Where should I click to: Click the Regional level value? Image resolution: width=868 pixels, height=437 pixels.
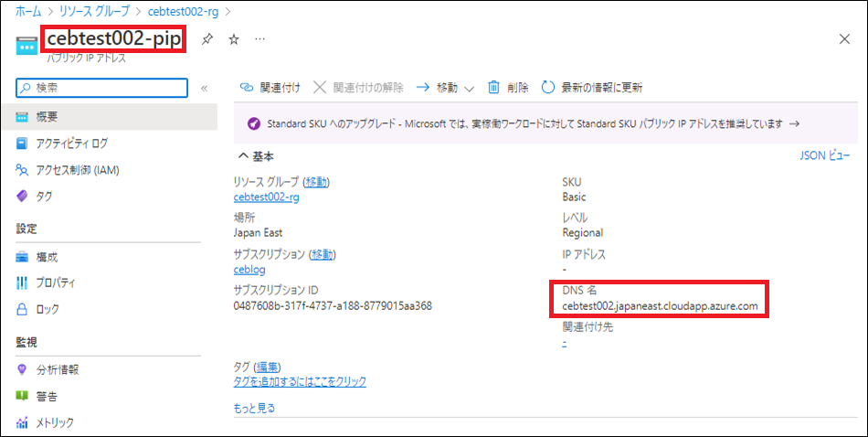pos(582,232)
